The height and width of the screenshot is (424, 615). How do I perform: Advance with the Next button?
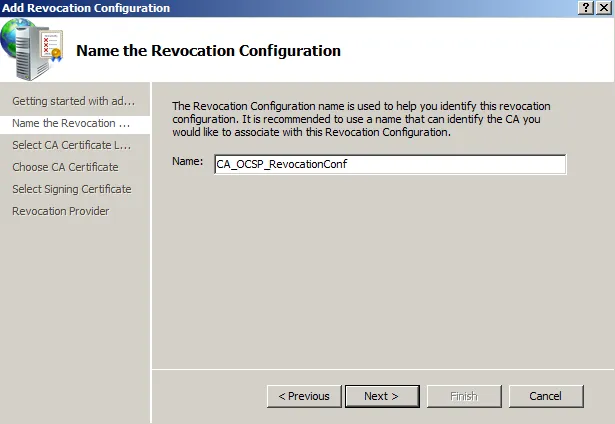tap(381, 396)
